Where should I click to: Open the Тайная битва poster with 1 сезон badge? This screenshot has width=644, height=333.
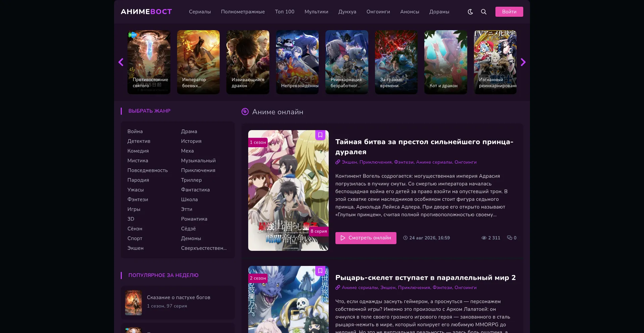288,190
